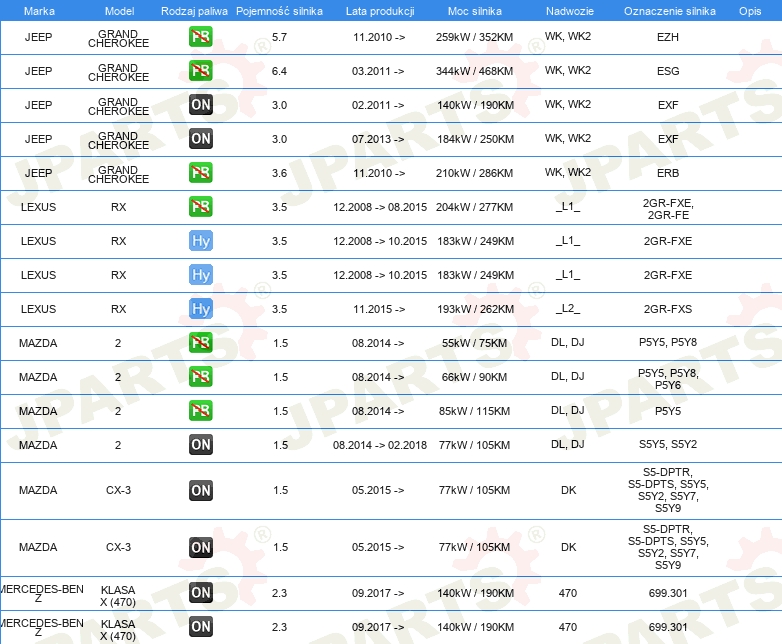Viewport: 782px width, 644px height.
Task: Click the 344kW / 468KM power cell
Action: (475, 71)
